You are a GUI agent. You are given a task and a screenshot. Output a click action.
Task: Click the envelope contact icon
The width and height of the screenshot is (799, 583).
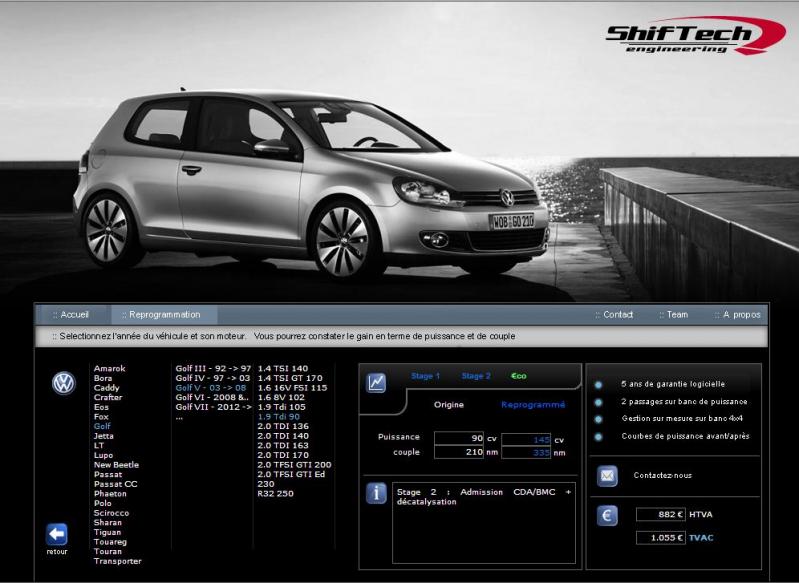click(x=607, y=476)
